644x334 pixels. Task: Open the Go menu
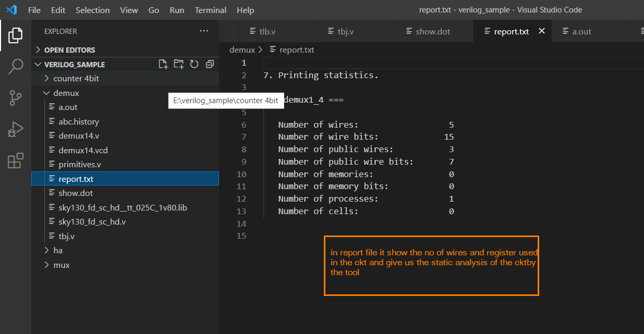coord(154,10)
